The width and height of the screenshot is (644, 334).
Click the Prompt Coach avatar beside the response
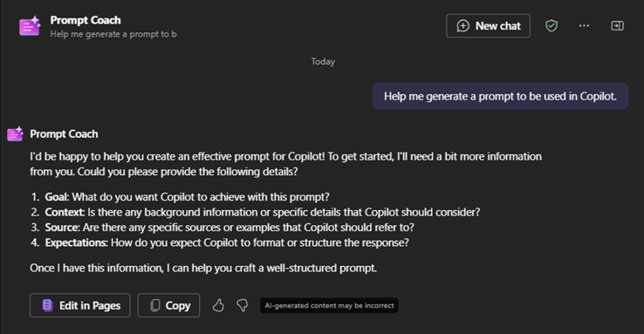[x=15, y=133]
